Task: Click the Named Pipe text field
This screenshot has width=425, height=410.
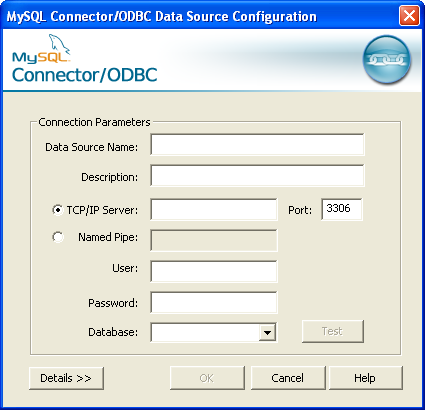Action: [214, 240]
